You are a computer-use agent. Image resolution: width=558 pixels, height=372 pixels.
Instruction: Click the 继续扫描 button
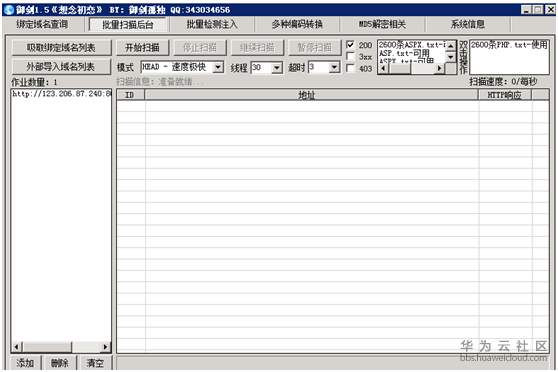[x=257, y=48]
